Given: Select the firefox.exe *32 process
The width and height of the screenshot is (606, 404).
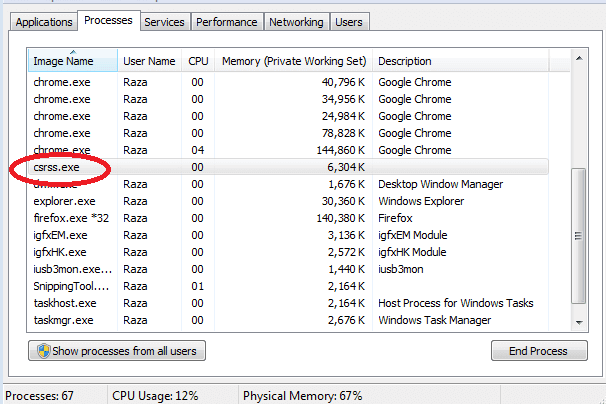Looking at the screenshot, I should click(68, 218).
